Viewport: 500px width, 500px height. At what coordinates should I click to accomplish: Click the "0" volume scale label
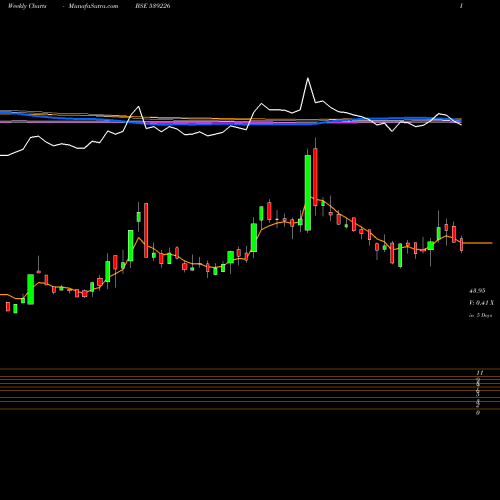[478, 413]
